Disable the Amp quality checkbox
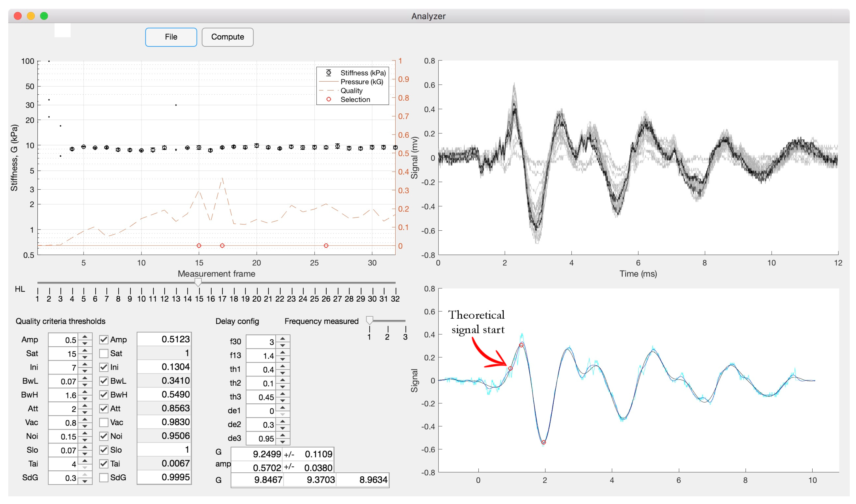Viewport: 856px width, 504px height. click(104, 339)
